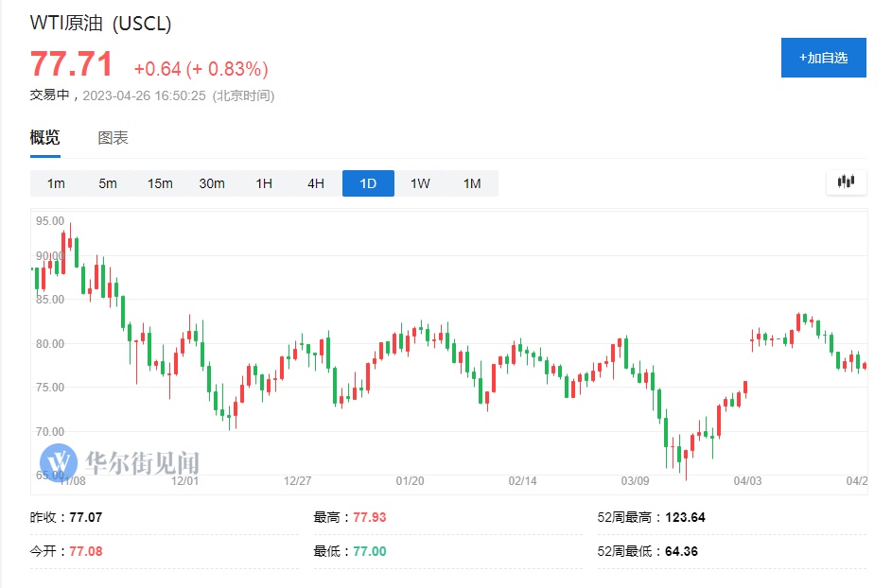Change chart to 1W interval
This screenshot has width=892, height=588.
[x=420, y=183]
